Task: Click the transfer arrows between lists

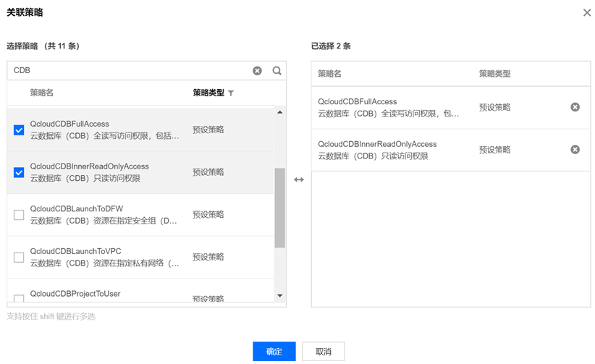Action: point(299,179)
